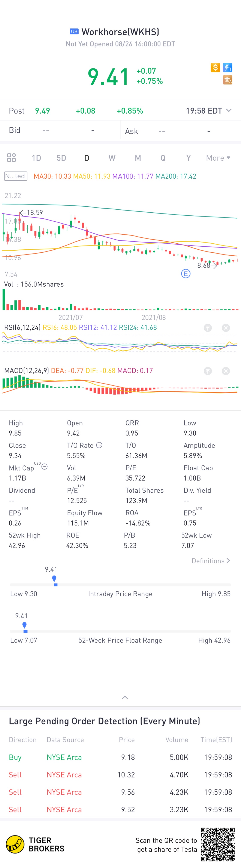Tap the MA200: 17.42 indicator label
Image resolution: width=241 pixels, height=868 pixels.
point(175,176)
